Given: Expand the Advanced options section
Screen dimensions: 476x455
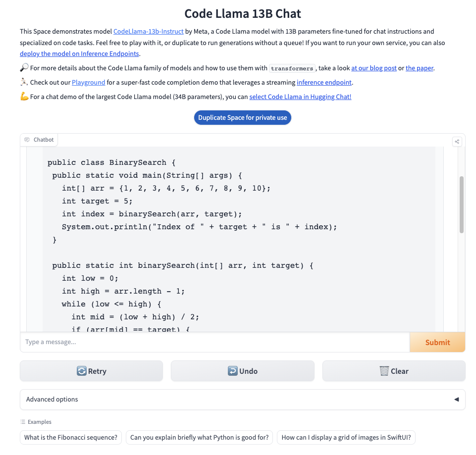Looking at the screenshot, I should (242, 400).
